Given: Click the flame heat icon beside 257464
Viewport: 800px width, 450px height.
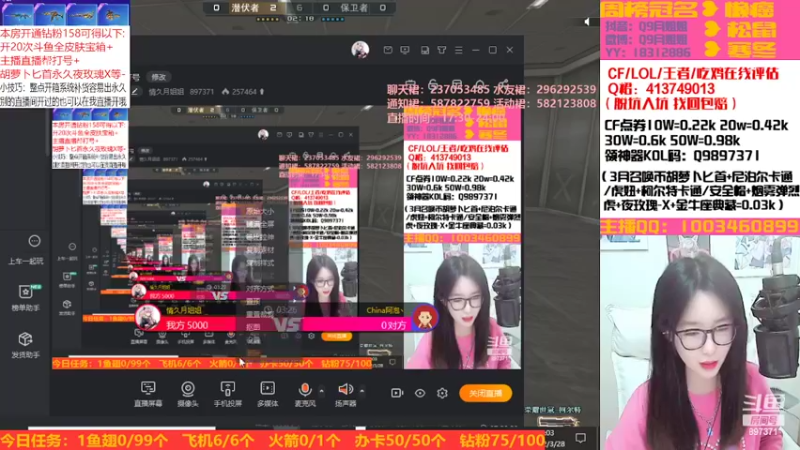Looking at the screenshot, I should (x=225, y=92).
